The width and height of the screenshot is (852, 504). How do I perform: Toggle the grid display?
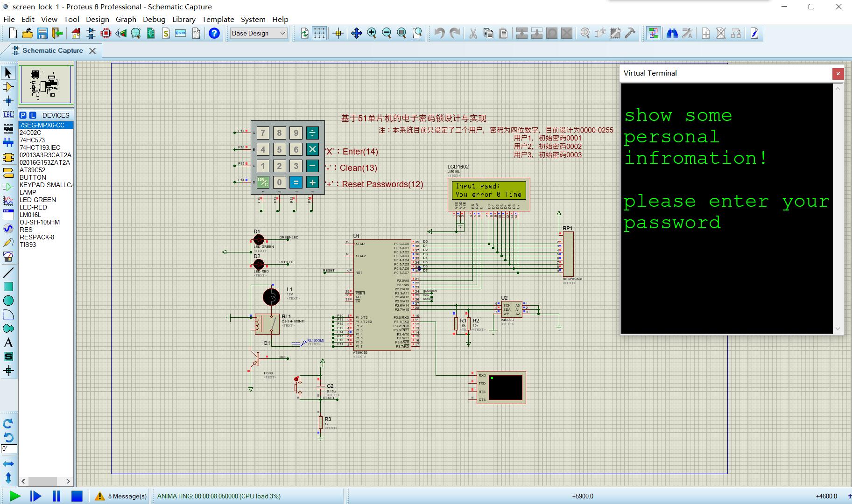point(319,33)
